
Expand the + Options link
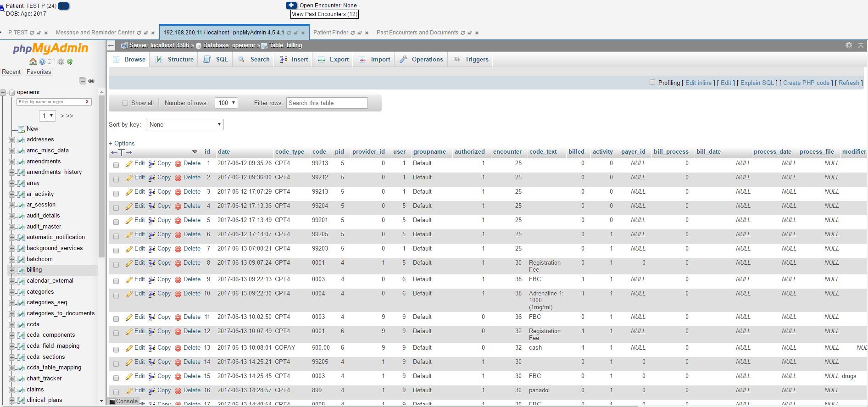122,143
